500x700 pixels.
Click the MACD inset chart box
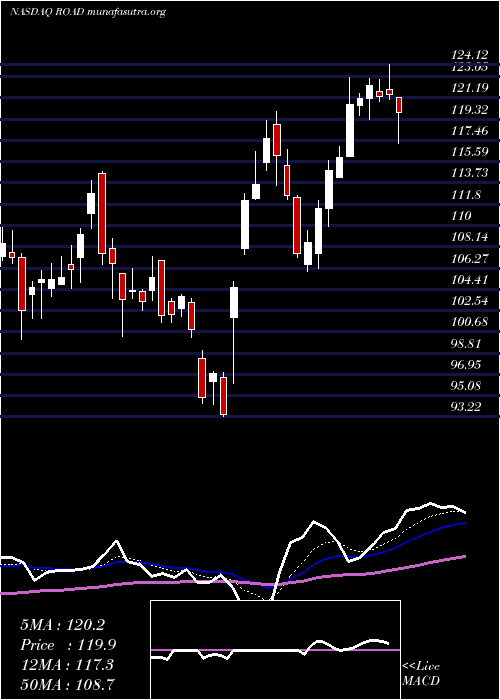(x=275, y=650)
